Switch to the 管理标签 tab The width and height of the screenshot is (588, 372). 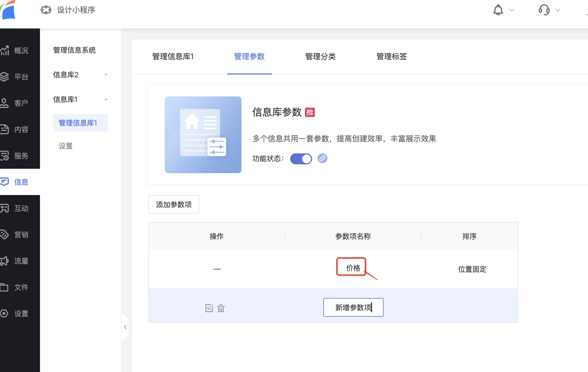[x=391, y=56]
